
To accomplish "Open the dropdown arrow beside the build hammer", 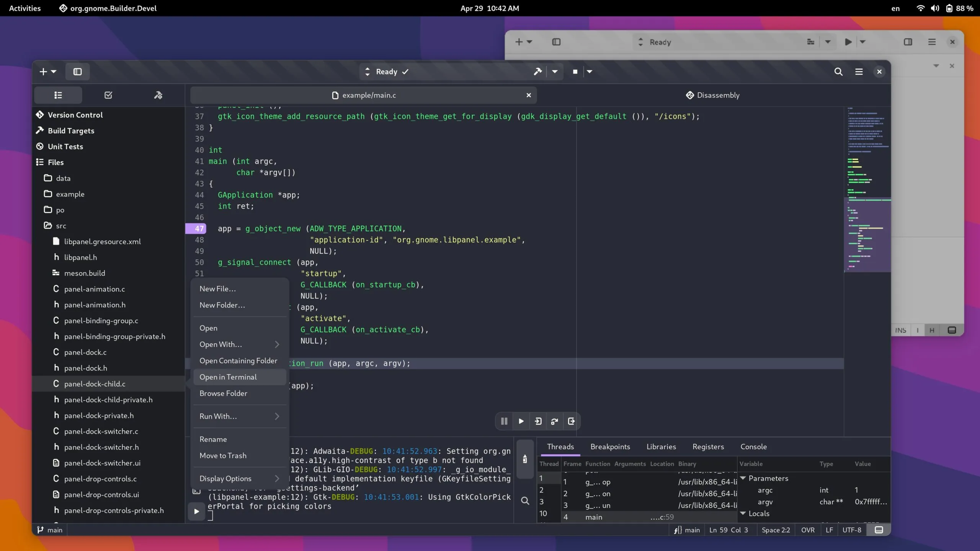I will pyautogui.click(x=555, y=72).
